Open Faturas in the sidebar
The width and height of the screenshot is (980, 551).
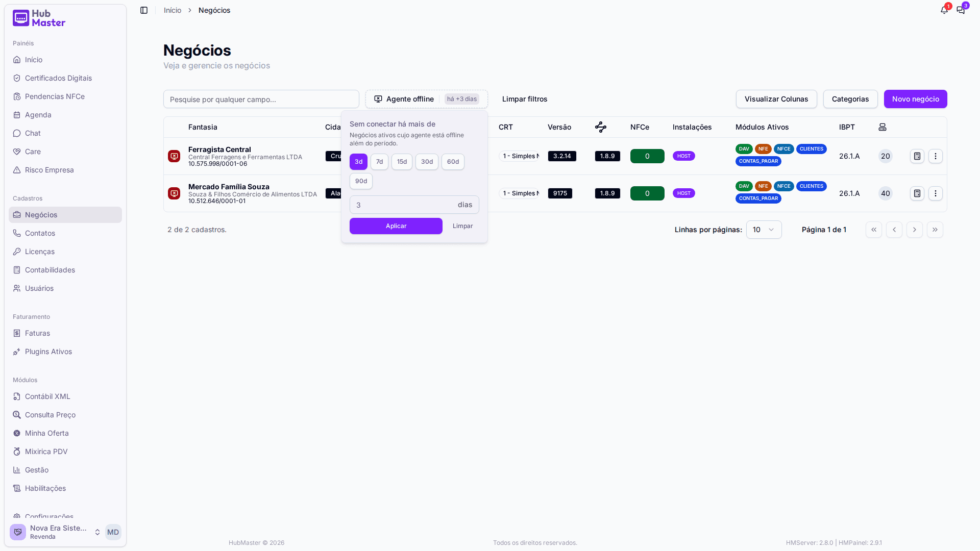[x=65, y=333]
